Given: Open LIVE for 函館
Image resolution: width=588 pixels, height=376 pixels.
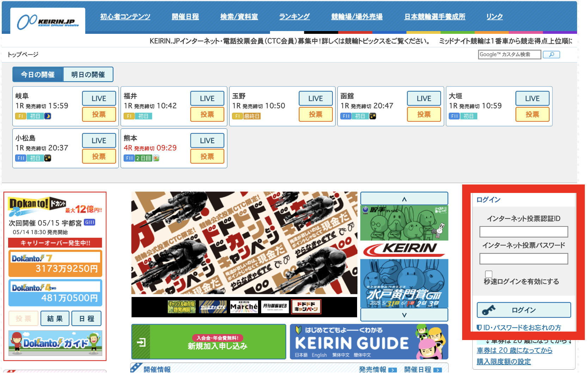Looking at the screenshot, I should 424,98.
